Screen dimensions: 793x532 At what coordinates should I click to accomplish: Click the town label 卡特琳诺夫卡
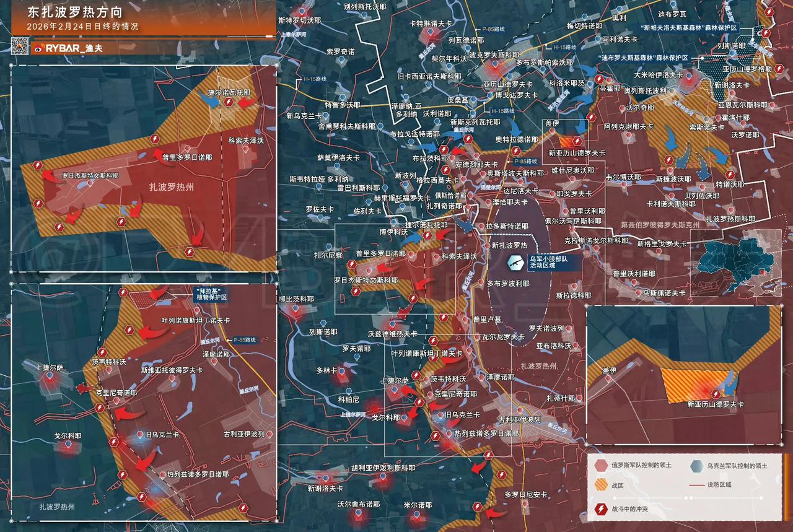(431, 23)
